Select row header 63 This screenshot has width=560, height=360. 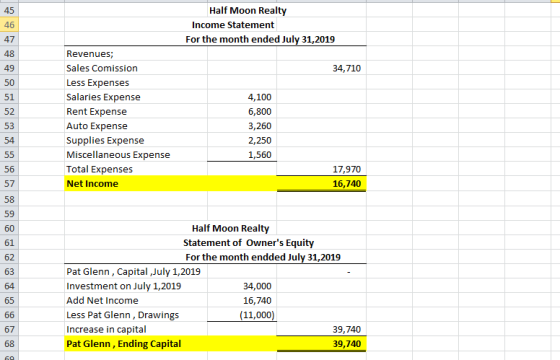click(x=9, y=272)
